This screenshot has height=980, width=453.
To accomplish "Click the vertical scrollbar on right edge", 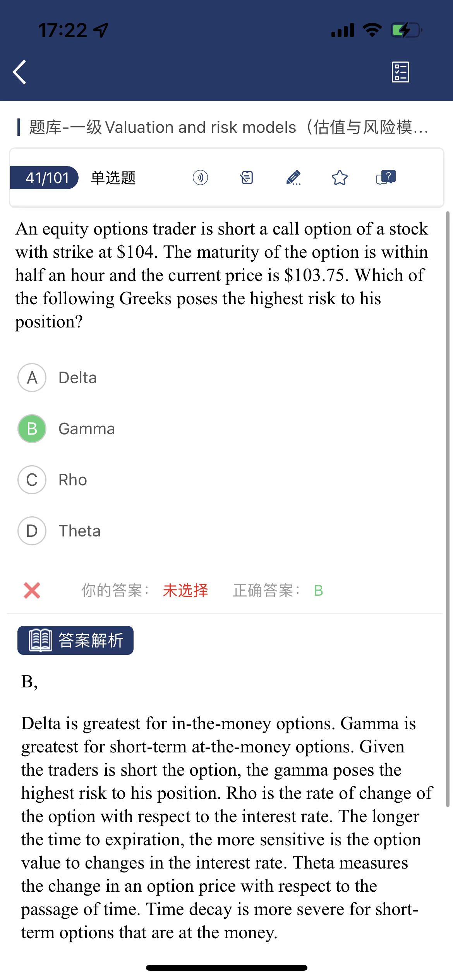I will (x=448, y=503).
